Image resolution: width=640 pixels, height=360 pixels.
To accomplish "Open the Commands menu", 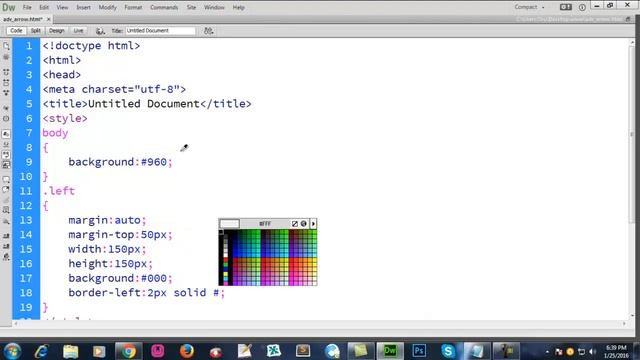I will pyautogui.click(x=164, y=7).
